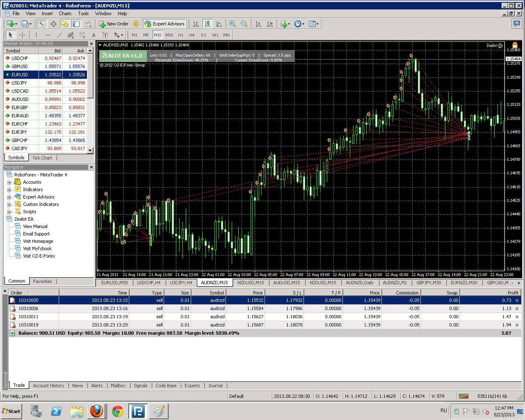Open the Profiles dropdown in toolbar
This screenshot has width=525, height=420.
(x=26, y=24)
